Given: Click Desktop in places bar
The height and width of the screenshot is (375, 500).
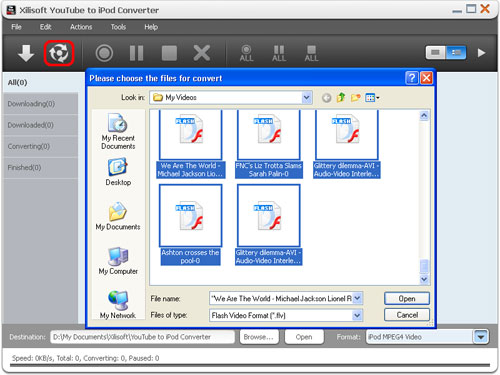Looking at the screenshot, I should (118, 172).
